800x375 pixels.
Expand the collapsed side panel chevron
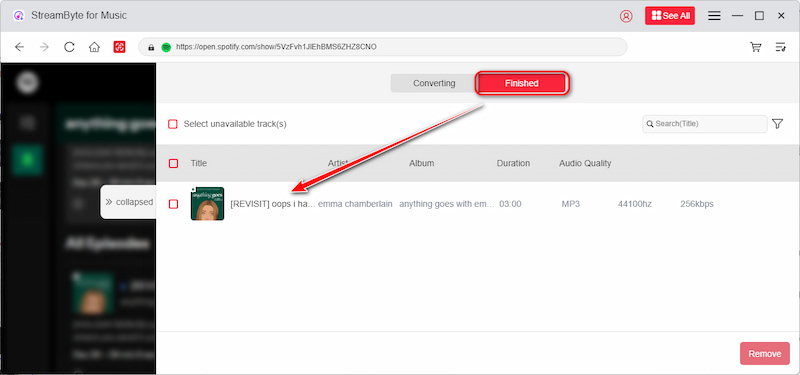click(109, 202)
